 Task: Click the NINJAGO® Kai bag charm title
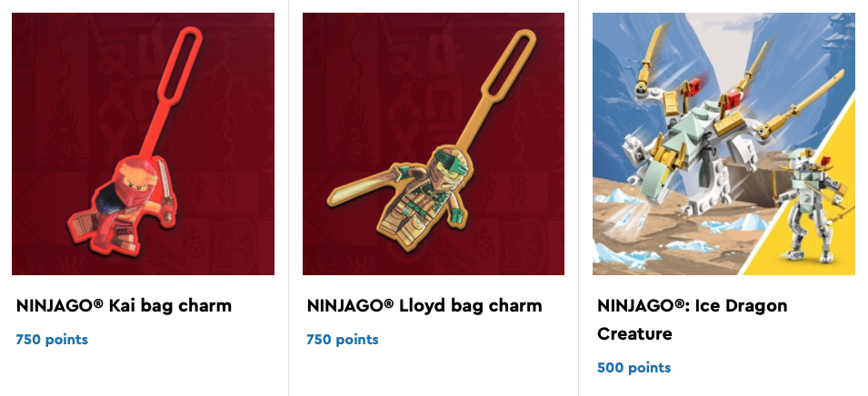click(x=124, y=306)
